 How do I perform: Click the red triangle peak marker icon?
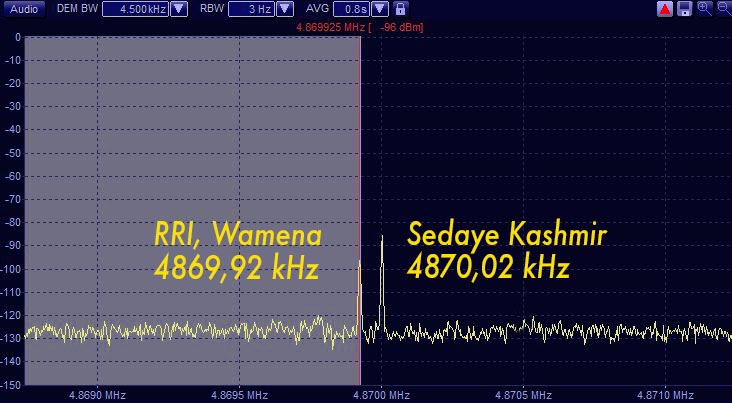[x=665, y=9]
